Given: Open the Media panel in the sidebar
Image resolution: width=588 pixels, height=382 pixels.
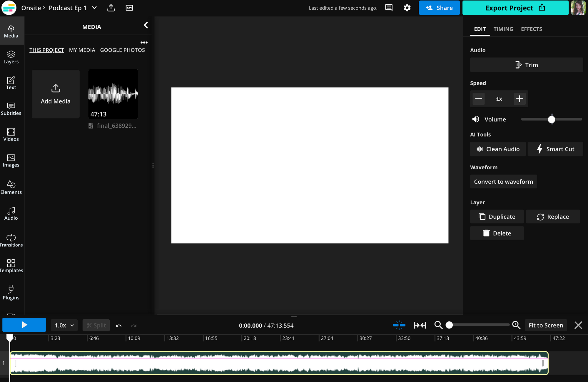Looking at the screenshot, I should tap(11, 31).
